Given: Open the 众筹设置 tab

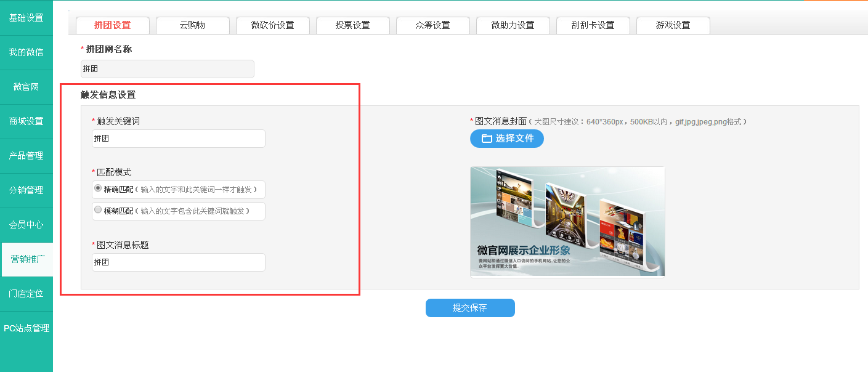Looking at the screenshot, I should click(x=432, y=25).
